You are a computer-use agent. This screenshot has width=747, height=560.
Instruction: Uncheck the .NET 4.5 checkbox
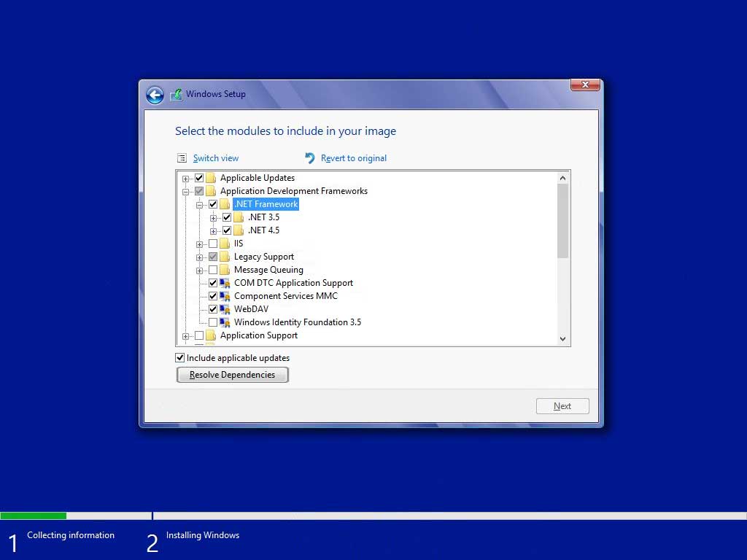pos(227,230)
